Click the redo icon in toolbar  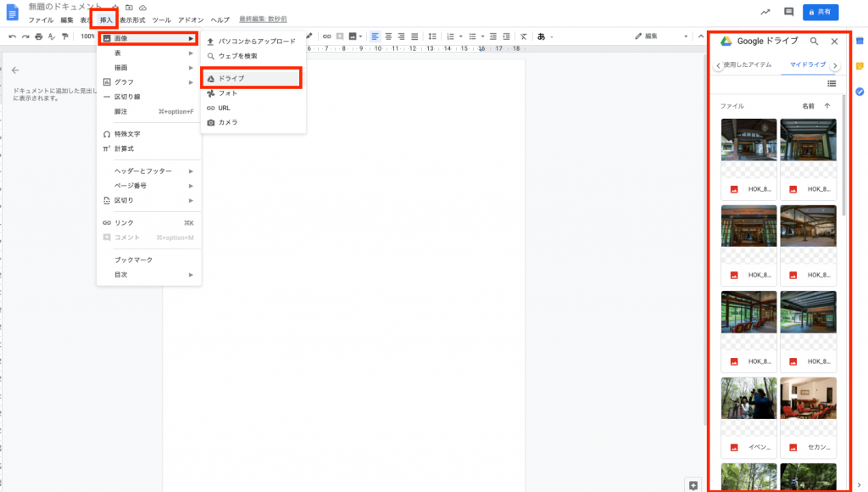(x=25, y=36)
